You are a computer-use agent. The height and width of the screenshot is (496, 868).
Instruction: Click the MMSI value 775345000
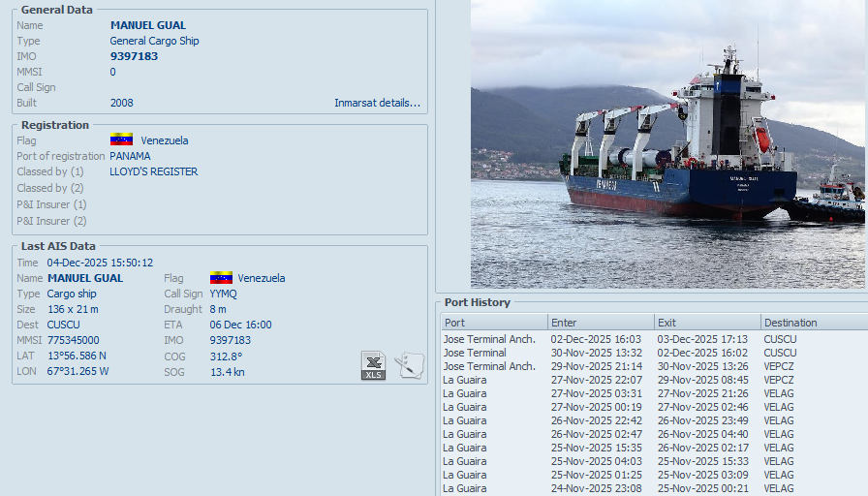tap(73, 340)
